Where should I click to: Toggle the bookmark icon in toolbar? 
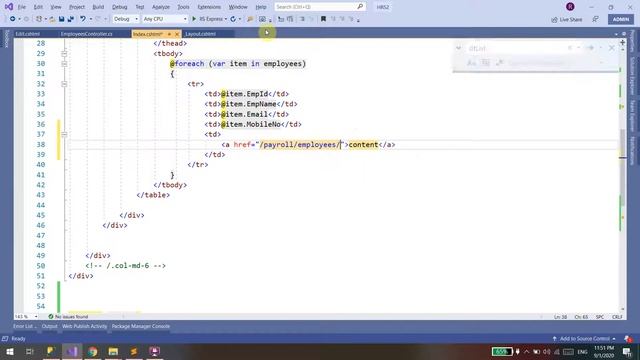(x=323, y=19)
